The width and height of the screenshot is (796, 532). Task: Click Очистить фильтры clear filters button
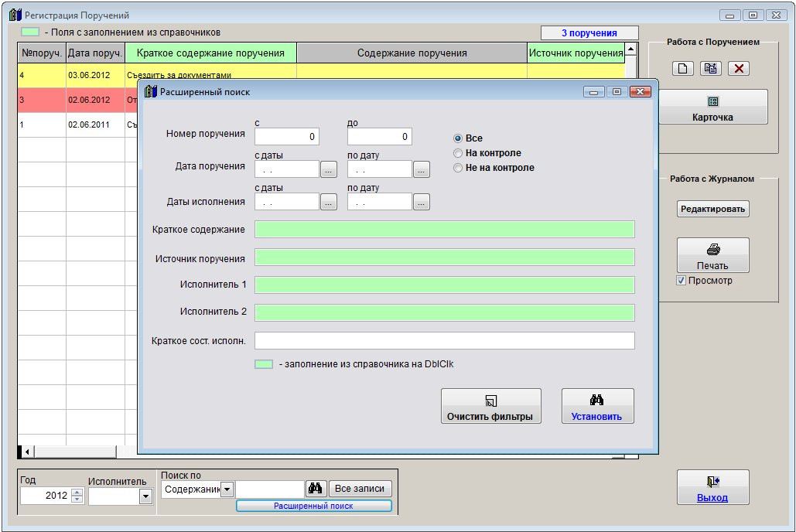tap(490, 407)
